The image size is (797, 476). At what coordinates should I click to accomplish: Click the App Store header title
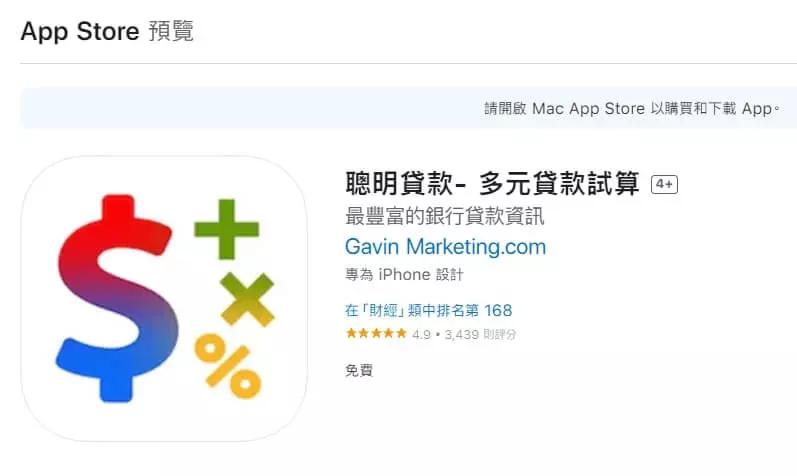80,31
